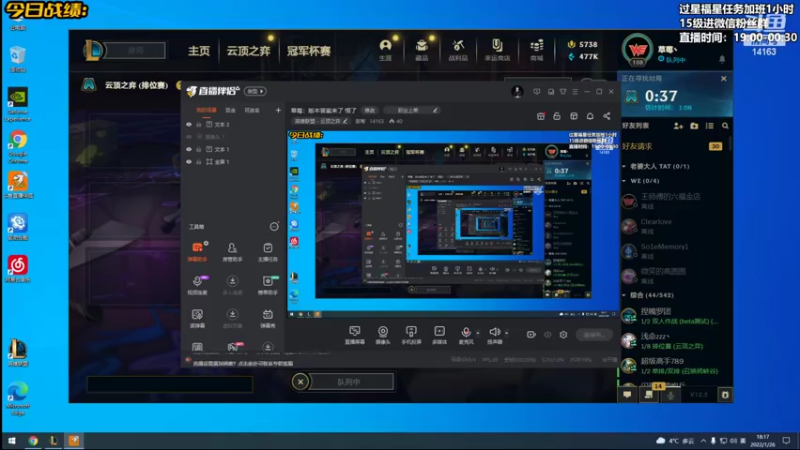Add a new scene with plus button
800x450 pixels.
278,110
